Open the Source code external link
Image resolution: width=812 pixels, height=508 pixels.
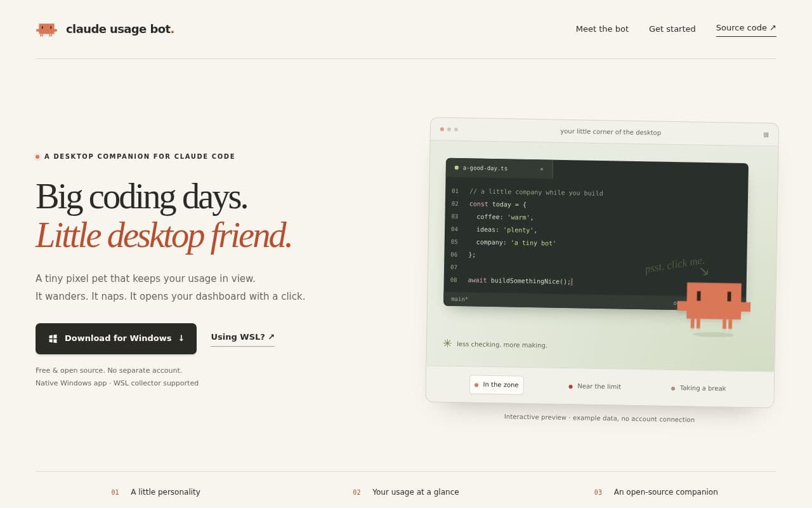coord(746,28)
